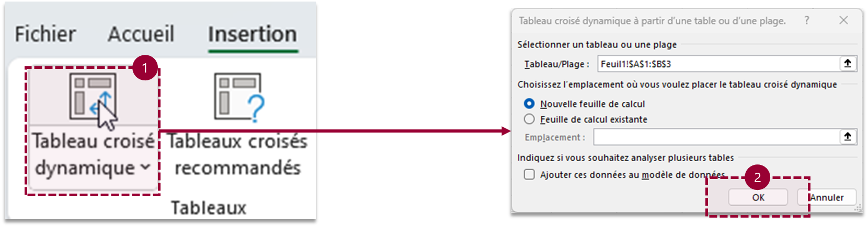Viewport: 868px width, 227px height.
Task: Click the range selector icon for Tableau/Plage
Action: (x=848, y=64)
